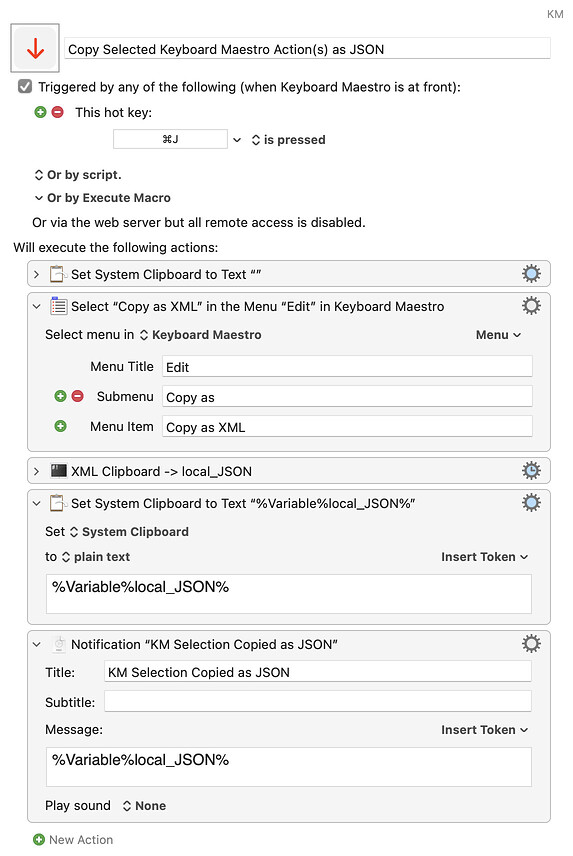Click the notification Message text box
This screenshot has width=573, height=856.
point(289,767)
